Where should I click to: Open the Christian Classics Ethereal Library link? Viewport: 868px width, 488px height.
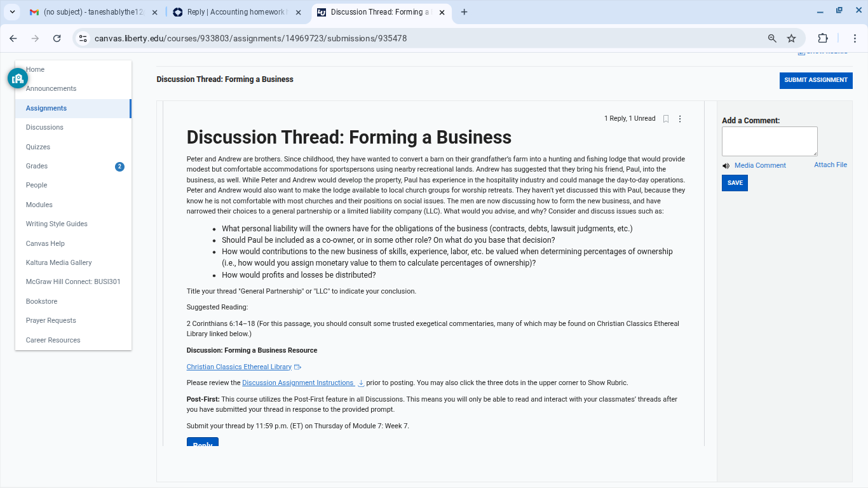point(239,367)
